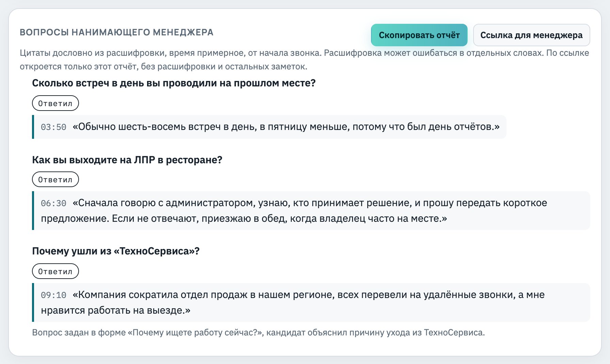Screen dimensions: 610x364
Task: Click question «Как вы выходите на ЛПР в ресторане?»
Action: click(x=127, y=160)
